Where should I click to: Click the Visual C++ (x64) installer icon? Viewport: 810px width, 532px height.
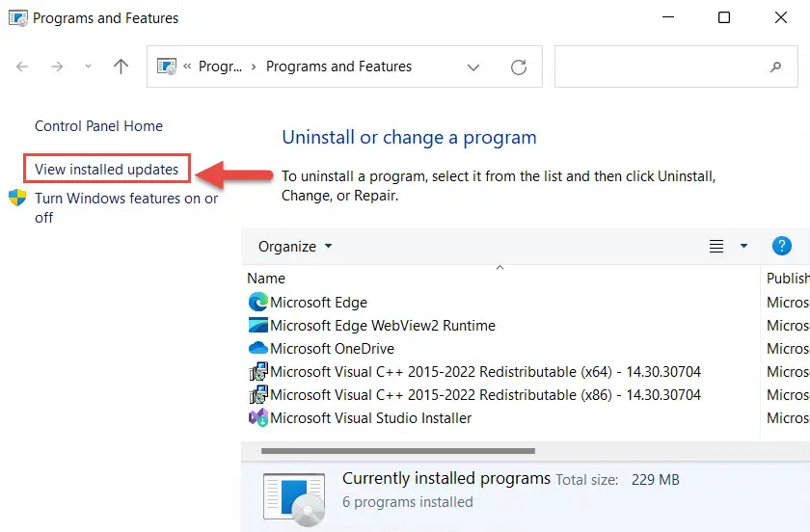point(258,371)
